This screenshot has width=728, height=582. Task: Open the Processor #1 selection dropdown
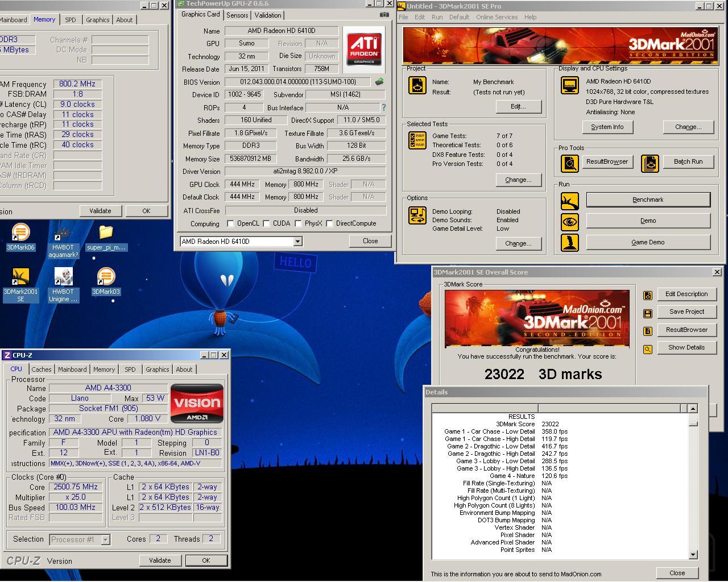click(105, 539)
